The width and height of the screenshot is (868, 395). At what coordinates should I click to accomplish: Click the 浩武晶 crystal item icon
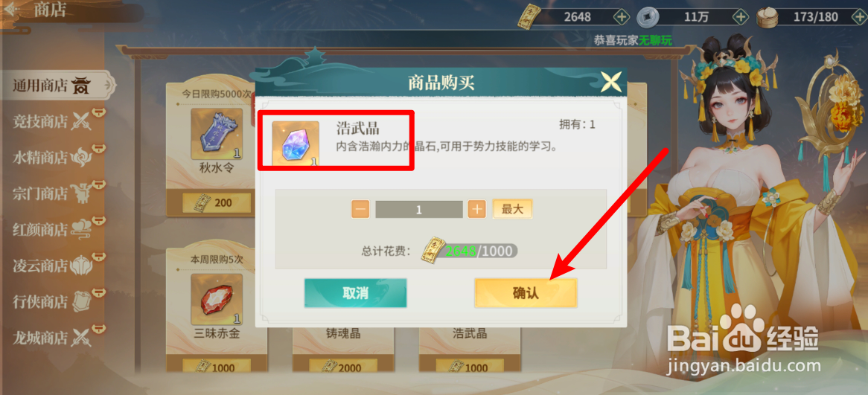coord(296,144)
